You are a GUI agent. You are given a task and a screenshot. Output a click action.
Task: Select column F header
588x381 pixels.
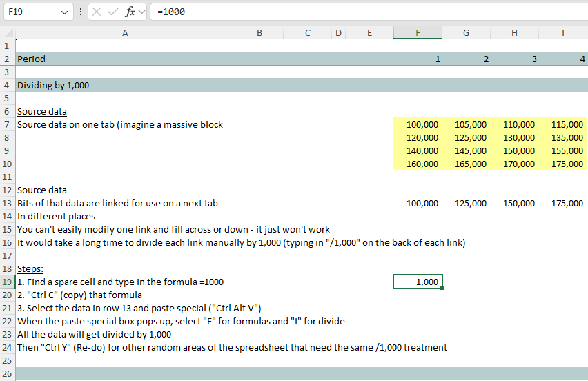[418, 32]
